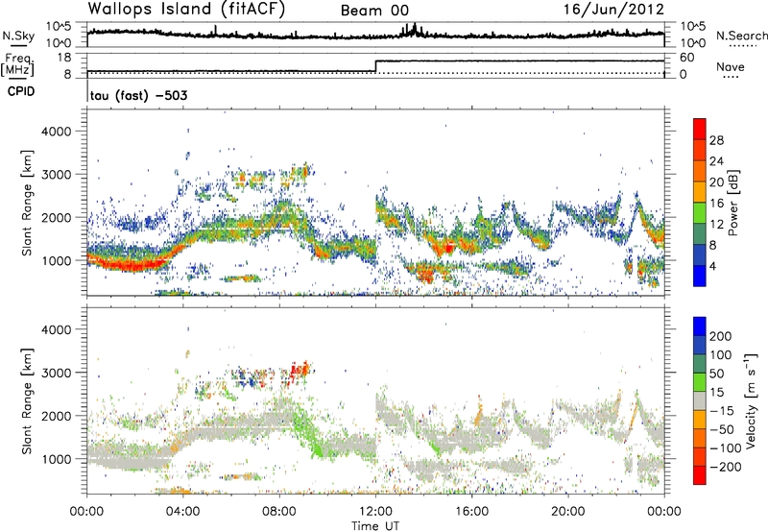768x532 pixels.
Task: Click the red high-velocity echo patch near 3000 km
Action: click(300, 371)
